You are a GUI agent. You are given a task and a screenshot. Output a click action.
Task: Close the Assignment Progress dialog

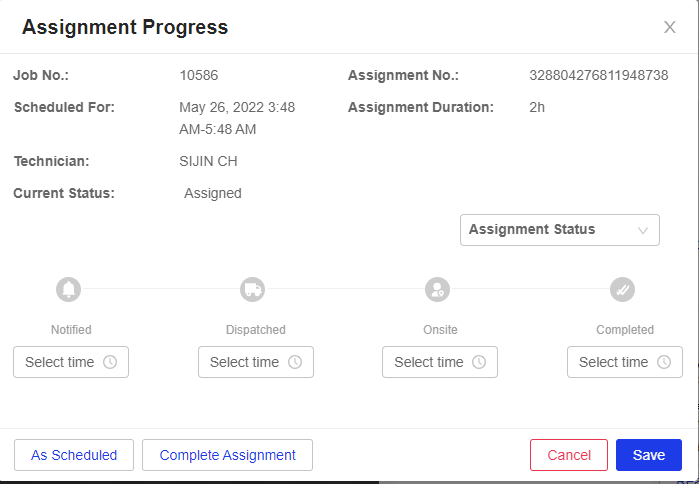tap(670, 27)
